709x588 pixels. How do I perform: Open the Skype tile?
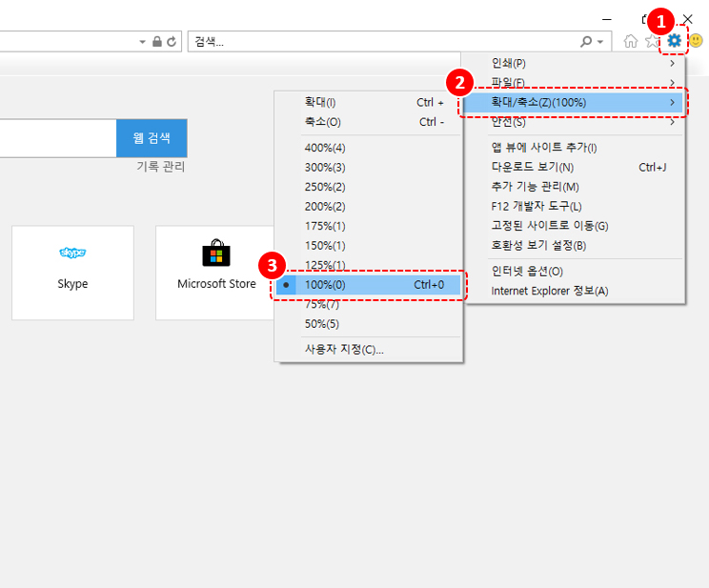point(72,273)
